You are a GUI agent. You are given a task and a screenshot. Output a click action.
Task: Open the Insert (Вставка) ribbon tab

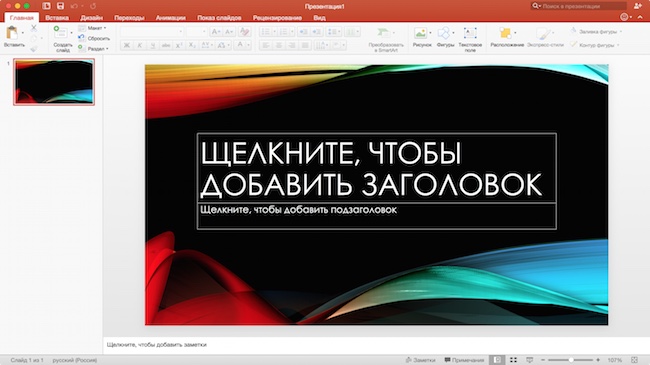tap(57, 18)
